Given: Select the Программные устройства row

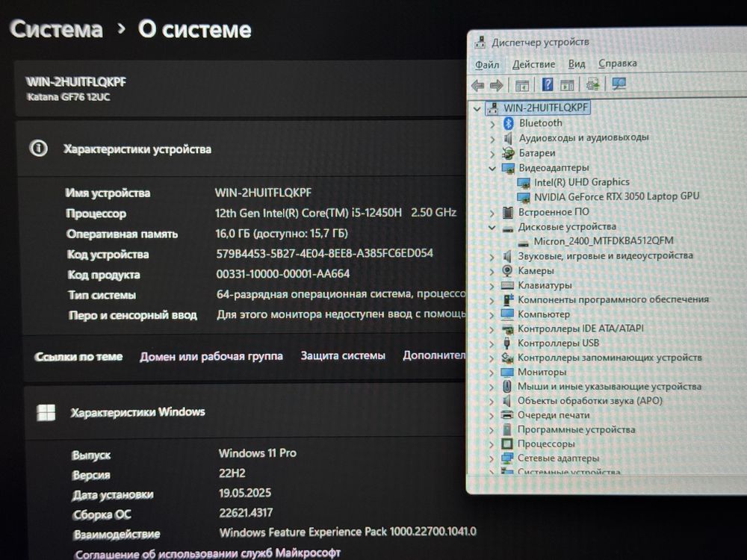Looking at the screenshot, I should (x=577, y=430).
